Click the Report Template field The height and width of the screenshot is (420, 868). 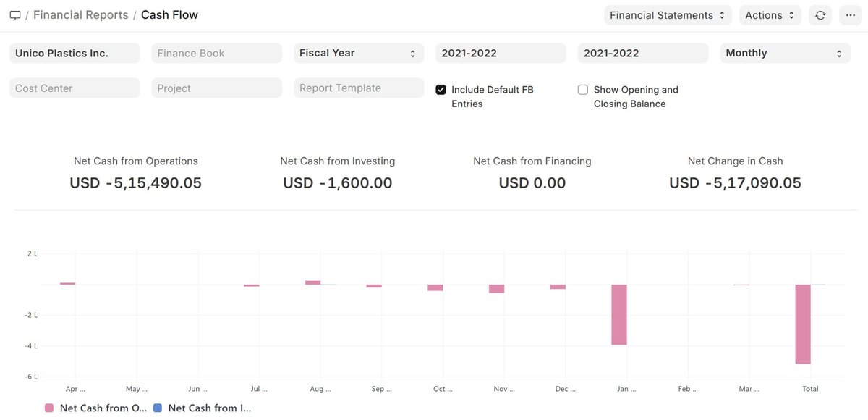coord(359,88)
